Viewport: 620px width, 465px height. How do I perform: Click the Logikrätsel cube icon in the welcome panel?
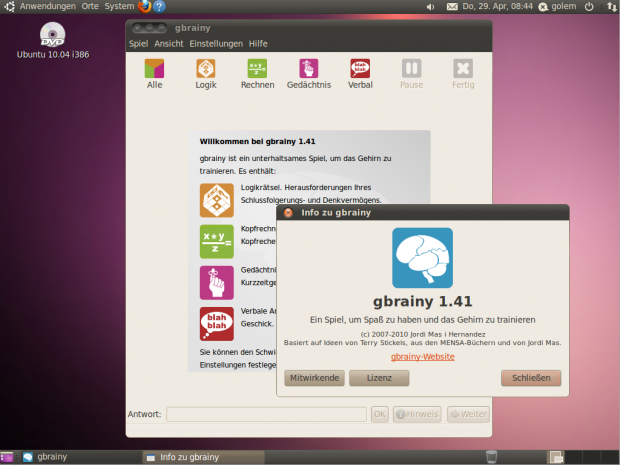coord(217,200)
